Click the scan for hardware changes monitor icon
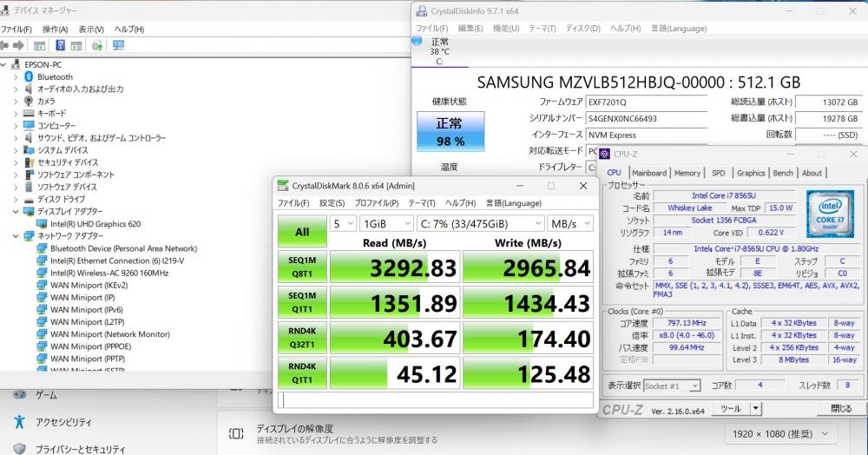Image resolution: width=868 pixels, height=455 pixels. click(118, 45)
